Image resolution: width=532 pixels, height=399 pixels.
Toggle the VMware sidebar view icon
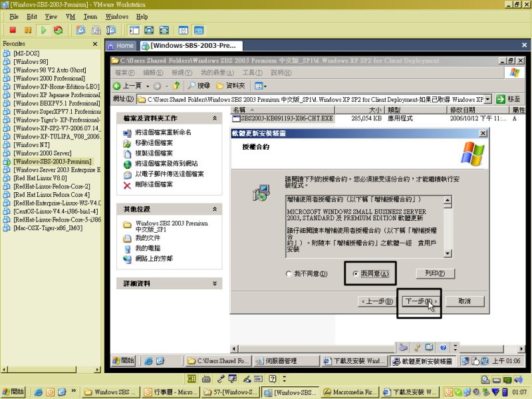click(x=134, y=30)
